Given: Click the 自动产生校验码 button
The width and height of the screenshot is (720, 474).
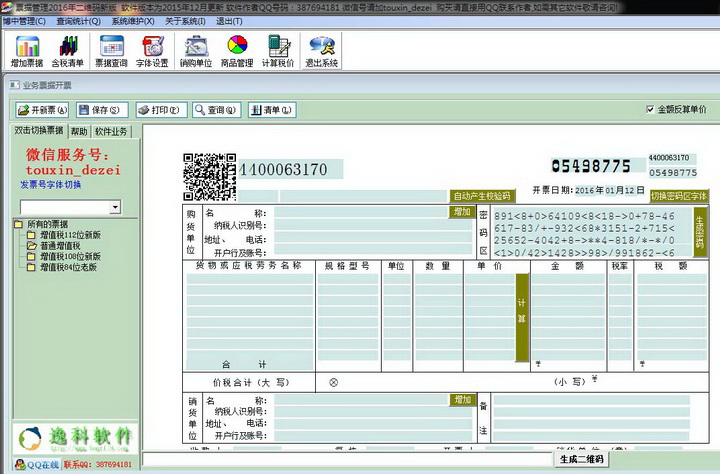Looking at the screenshot, I should point(482,196).
